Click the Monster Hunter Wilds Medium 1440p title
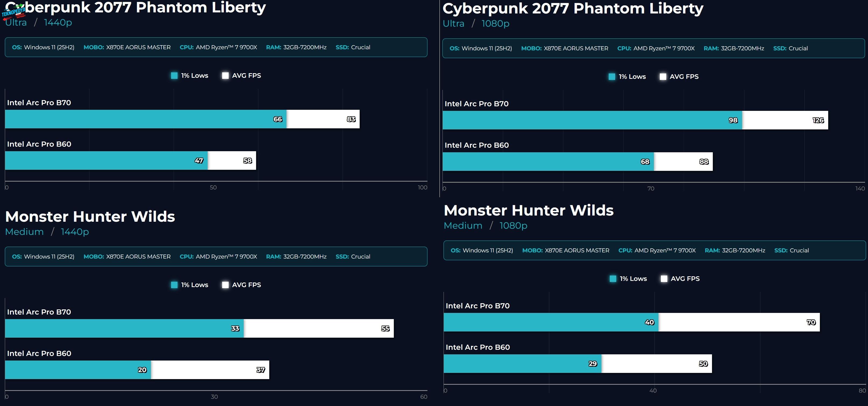This screenshot has height=406, width=868. [90, 217]
